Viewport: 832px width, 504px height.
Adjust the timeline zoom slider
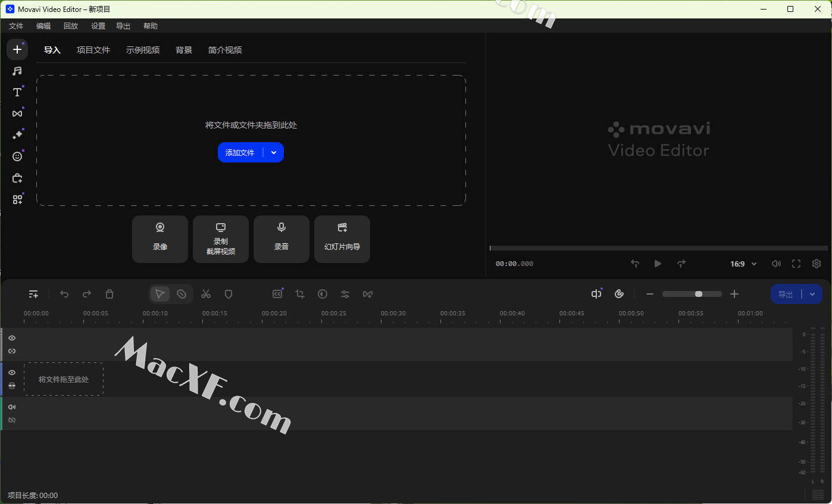click(x=692, y=294)
